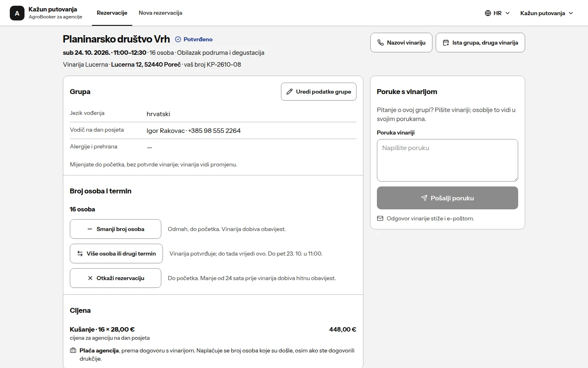The height and width of the screenshot is (368, 588).
Task: Click the globe language icon
Action: point(488,13)
